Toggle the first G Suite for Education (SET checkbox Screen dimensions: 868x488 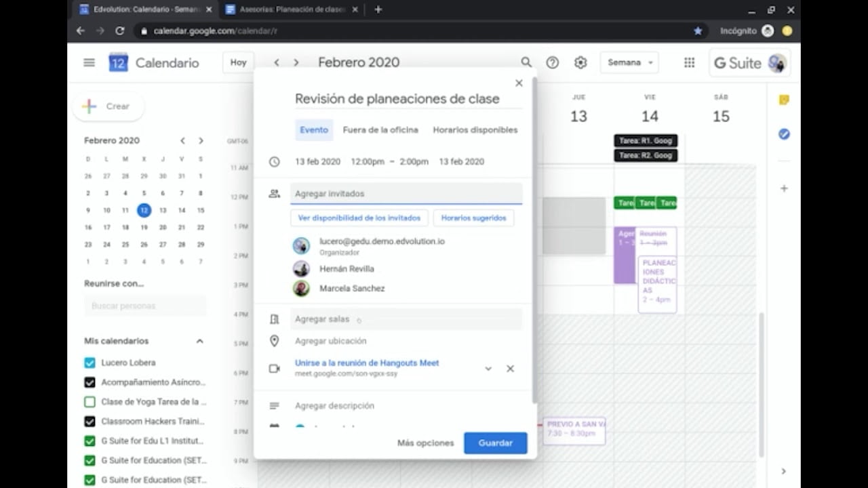point(90,460)
